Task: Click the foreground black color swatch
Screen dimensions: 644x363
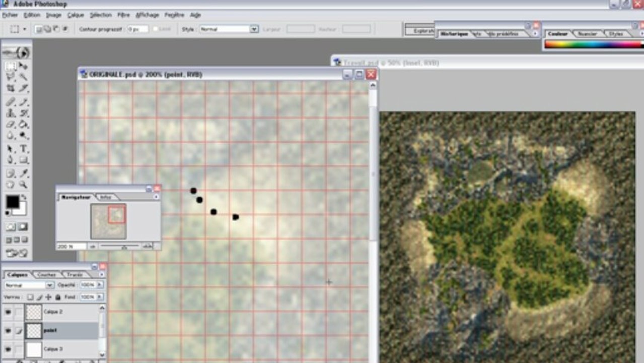Action: [13, 202]
